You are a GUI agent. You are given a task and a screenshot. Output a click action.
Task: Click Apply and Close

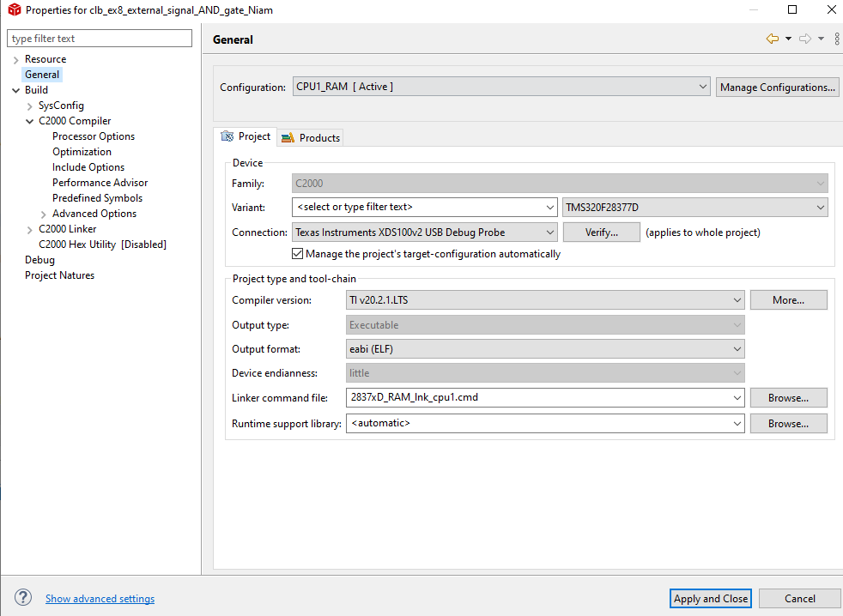[x=710, y=598]
